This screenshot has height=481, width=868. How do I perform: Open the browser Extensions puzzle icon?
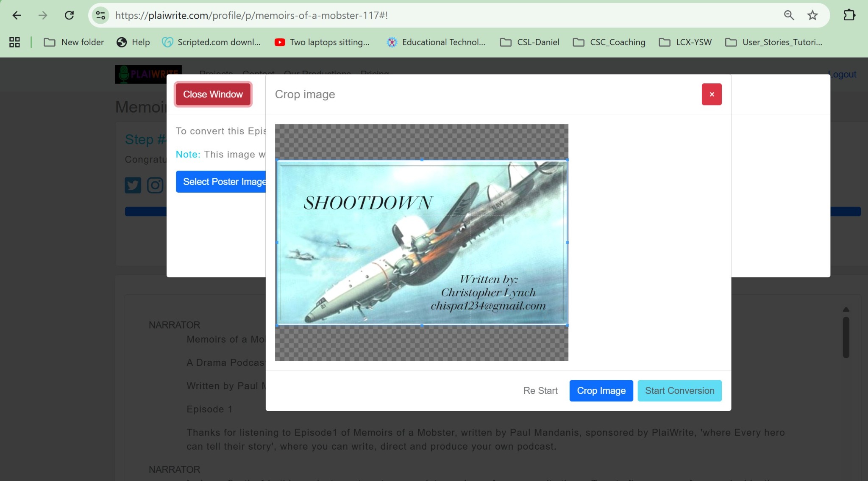(849, 16)
